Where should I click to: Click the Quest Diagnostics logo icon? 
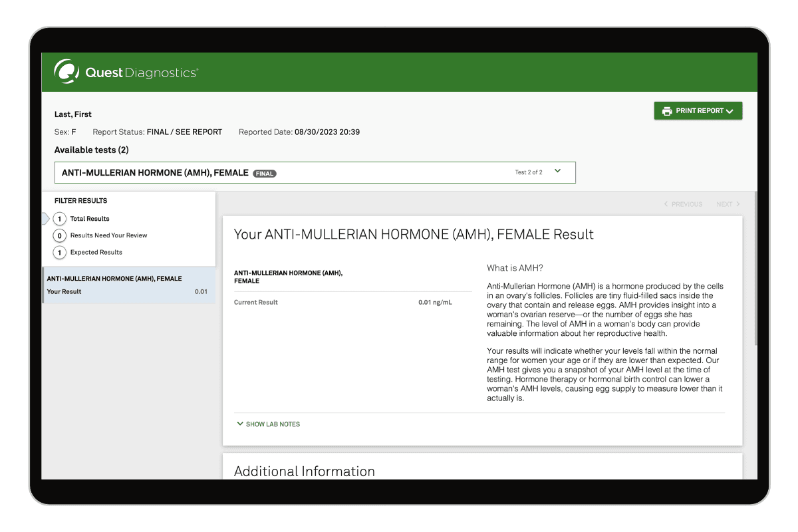66,72
